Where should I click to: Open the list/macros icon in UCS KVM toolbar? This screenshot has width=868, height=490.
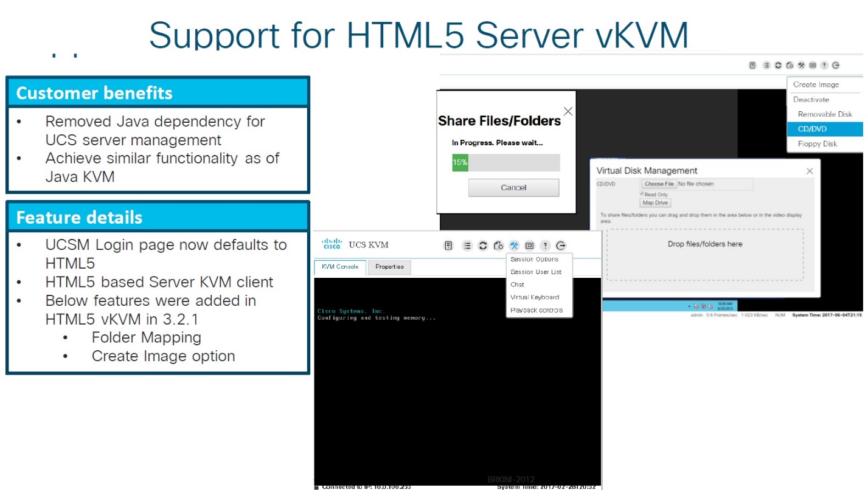point(467,246)
